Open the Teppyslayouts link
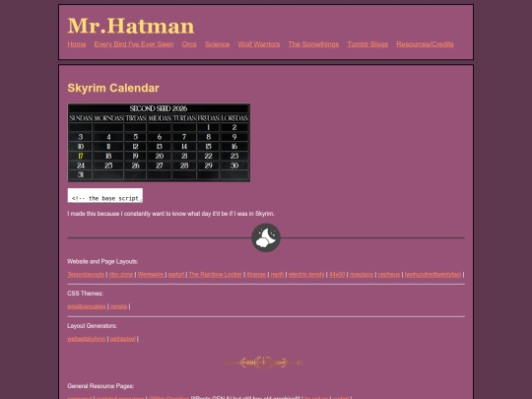Image resolution: width=532 pixels, height=399 pixels. (x=86, y=275)
